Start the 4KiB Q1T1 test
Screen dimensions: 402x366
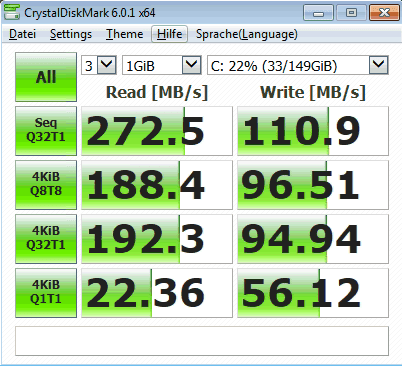click(46, 293)
